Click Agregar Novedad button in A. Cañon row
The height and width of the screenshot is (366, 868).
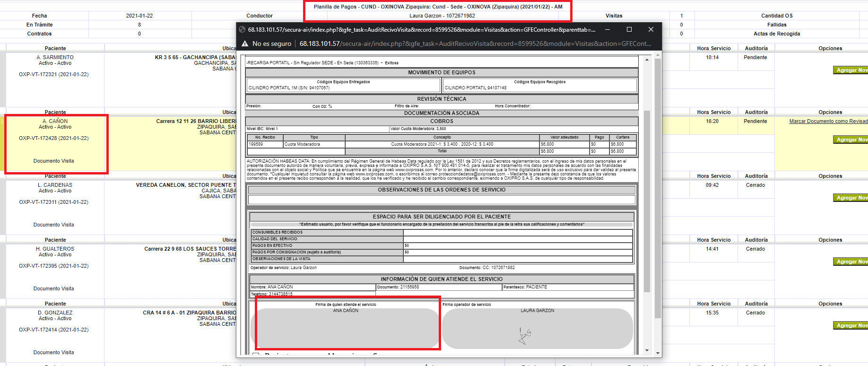coord(851,139)
